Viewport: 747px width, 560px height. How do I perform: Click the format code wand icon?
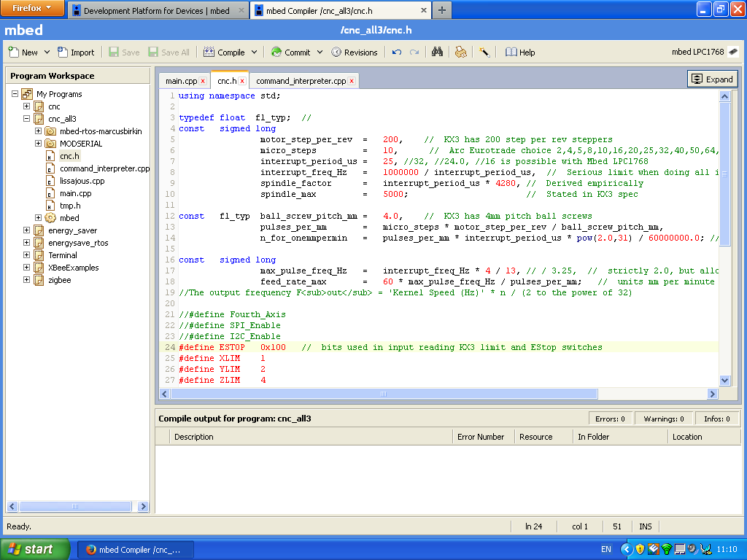pos(484,52)
